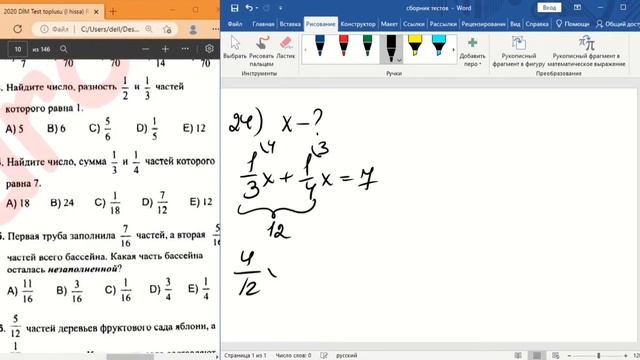640x360 pixels.
Task: Open the Рецензирование tab
Action: pyautogui.click(x=483, y=24)
